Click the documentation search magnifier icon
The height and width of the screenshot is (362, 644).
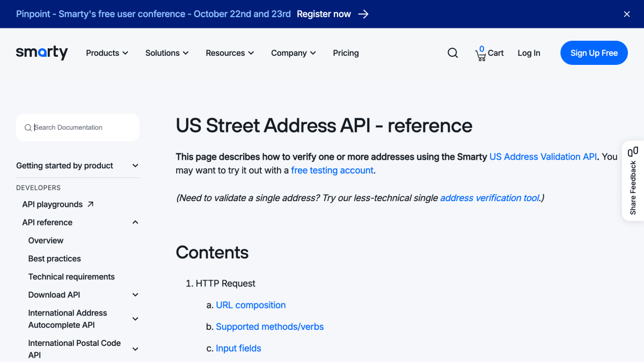pyautogui.click(x=28, y=128)
